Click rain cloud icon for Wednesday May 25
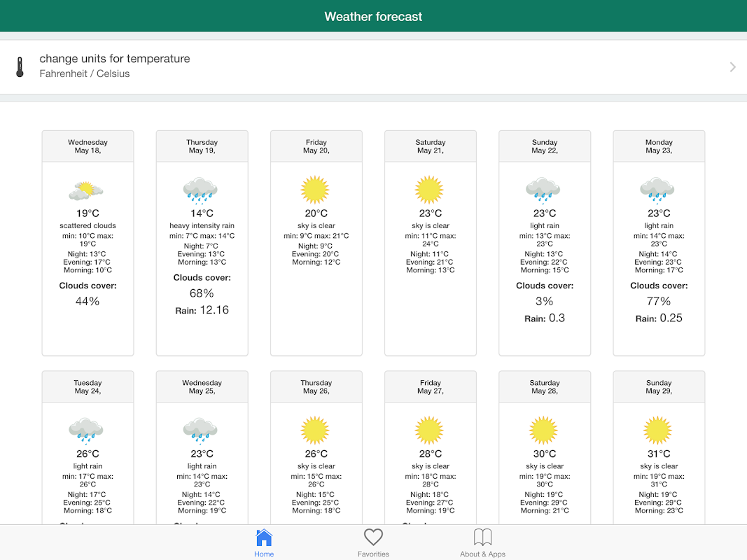Screen dimensions: 747x560 (x=200, y=430)
